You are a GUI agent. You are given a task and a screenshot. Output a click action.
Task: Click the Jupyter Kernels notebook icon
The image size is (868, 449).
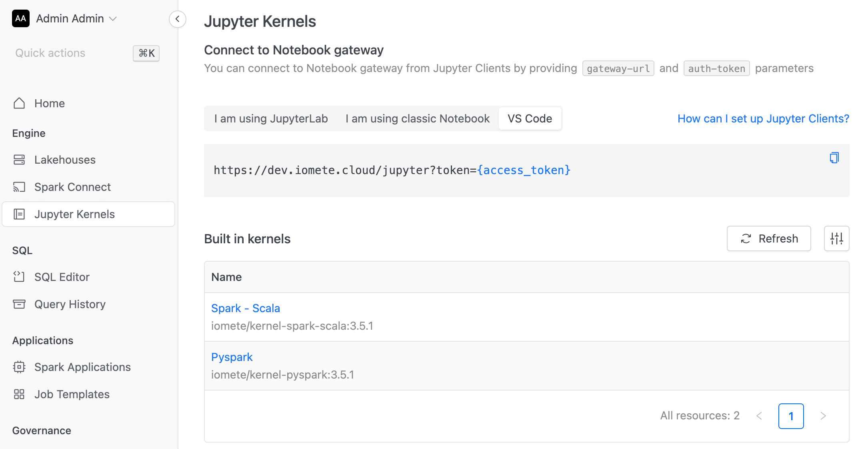click(19, 214)
